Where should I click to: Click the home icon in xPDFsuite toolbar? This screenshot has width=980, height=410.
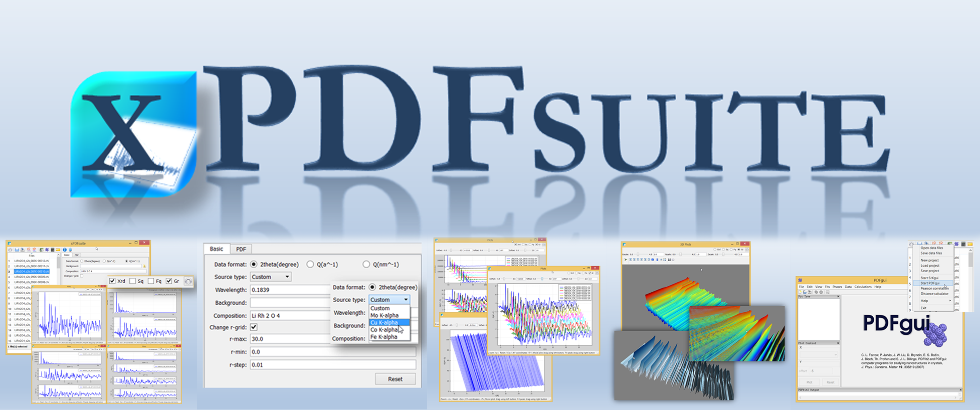(10, 250)
